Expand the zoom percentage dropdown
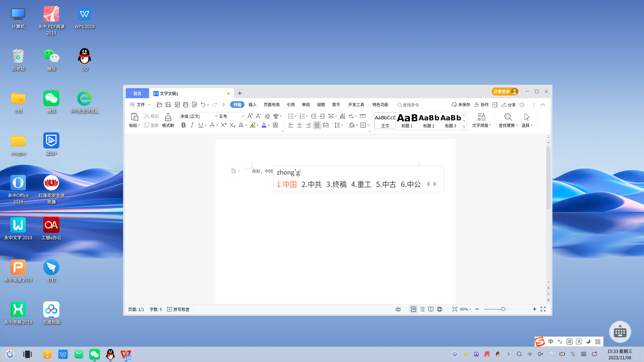 466,309
